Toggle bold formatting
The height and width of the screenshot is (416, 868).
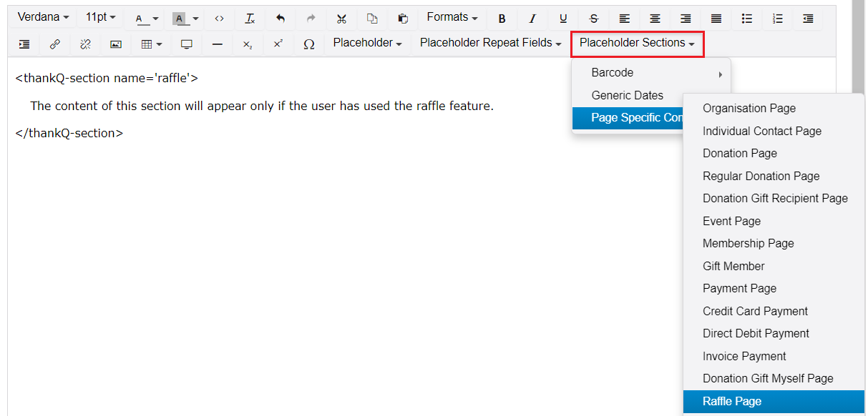[502, 19]
